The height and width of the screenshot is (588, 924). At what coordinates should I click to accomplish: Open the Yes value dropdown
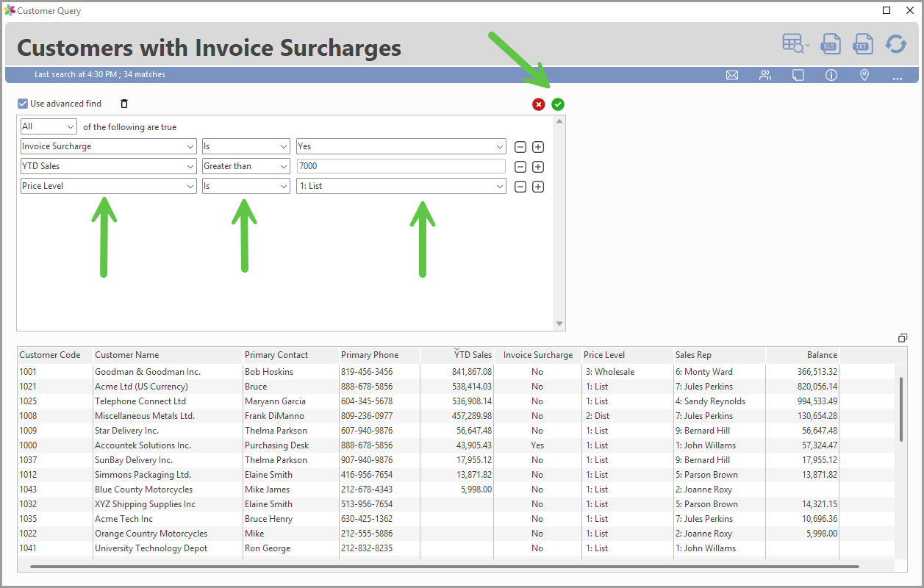(x=401, y=146)
